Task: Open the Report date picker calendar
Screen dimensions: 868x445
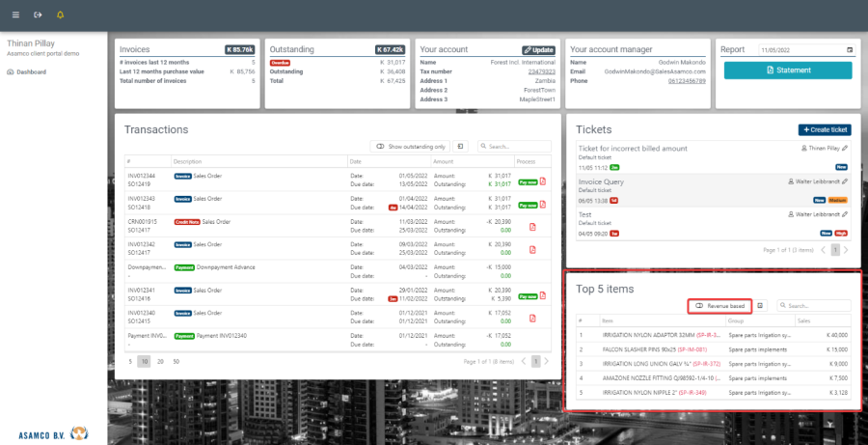Action: [x=849, y=49]
